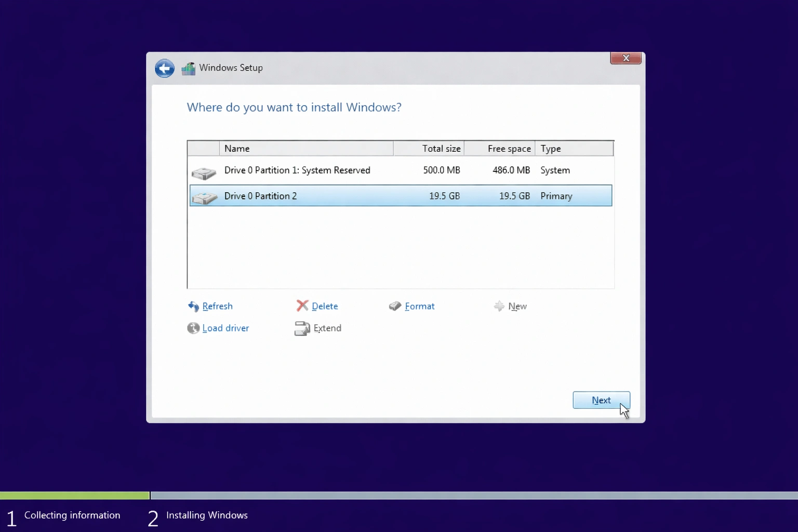
Task: Click the Collecting information step label
Action: [x=72, y=515]
